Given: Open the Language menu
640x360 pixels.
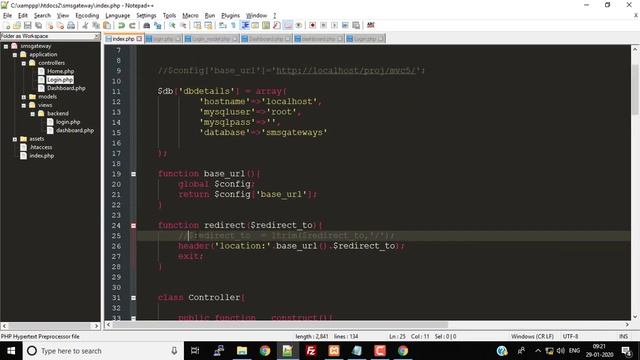Looking at the screenshot, I should [118, 16].
